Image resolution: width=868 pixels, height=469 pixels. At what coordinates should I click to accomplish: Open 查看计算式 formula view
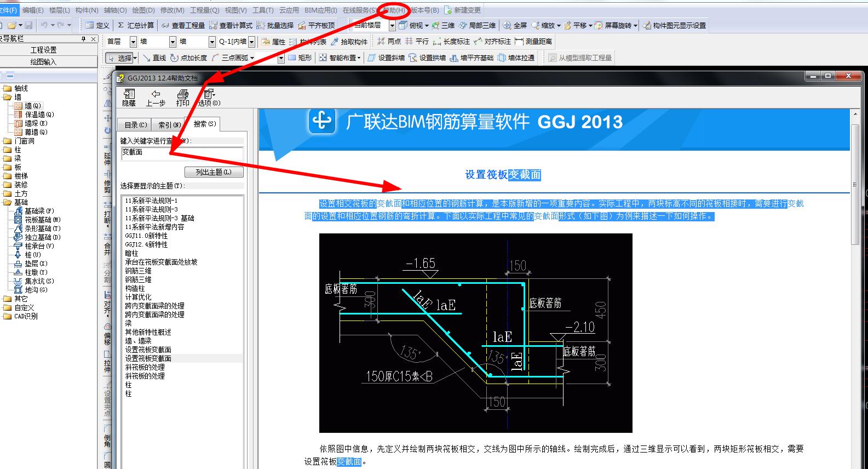click(231, 25)
